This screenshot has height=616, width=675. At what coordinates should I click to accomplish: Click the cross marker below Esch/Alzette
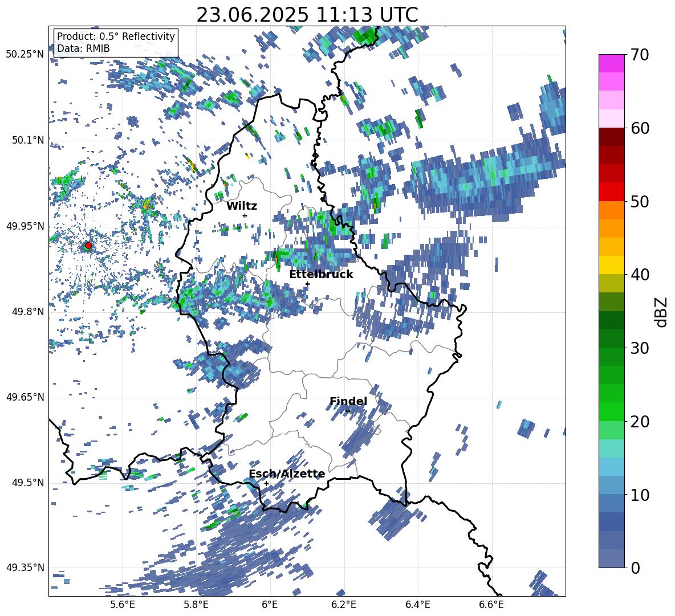coord(266,483)
